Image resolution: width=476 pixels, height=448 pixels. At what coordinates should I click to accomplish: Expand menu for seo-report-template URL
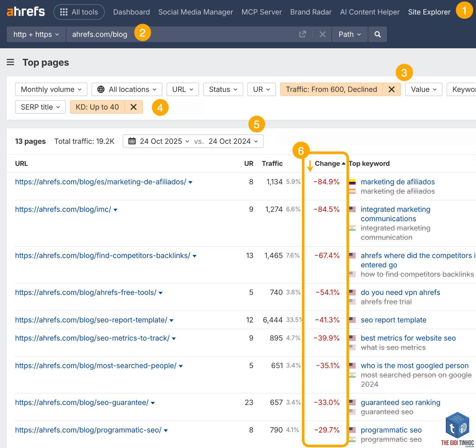(172, 321)
